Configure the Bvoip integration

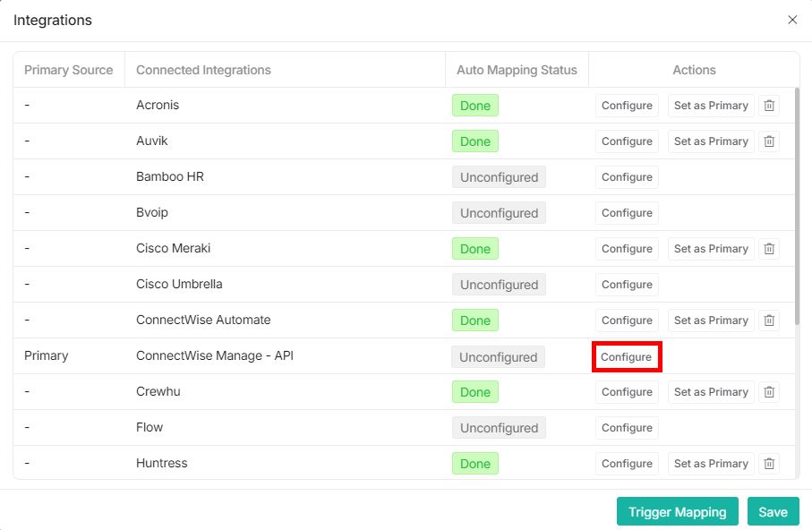[626, 212]
